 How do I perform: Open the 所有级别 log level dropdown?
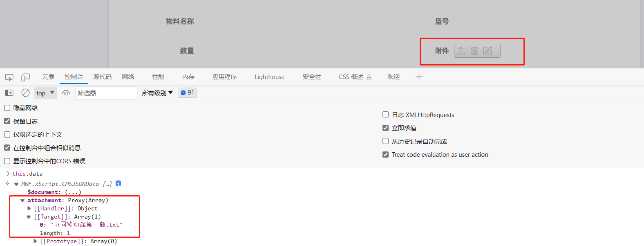click(x=157, y=93)
